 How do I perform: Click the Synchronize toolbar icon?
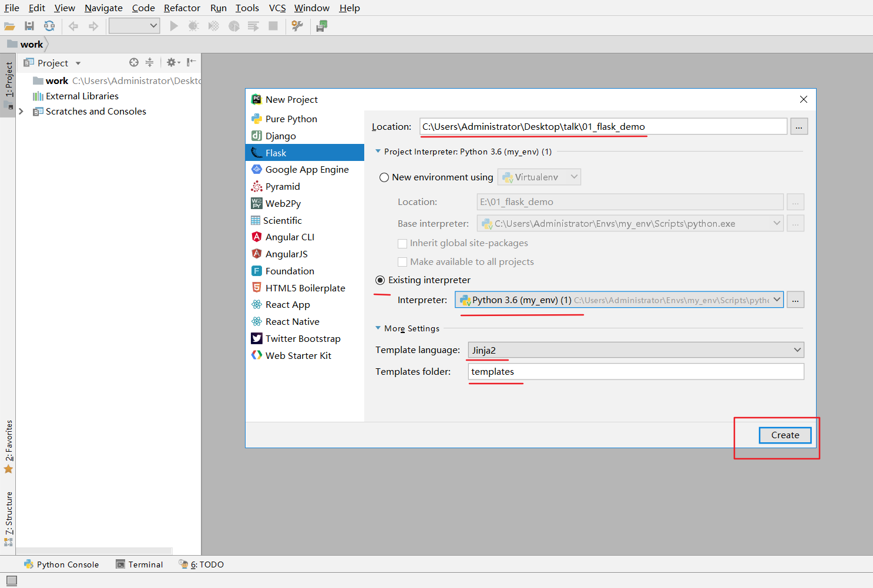coord(49,26)
